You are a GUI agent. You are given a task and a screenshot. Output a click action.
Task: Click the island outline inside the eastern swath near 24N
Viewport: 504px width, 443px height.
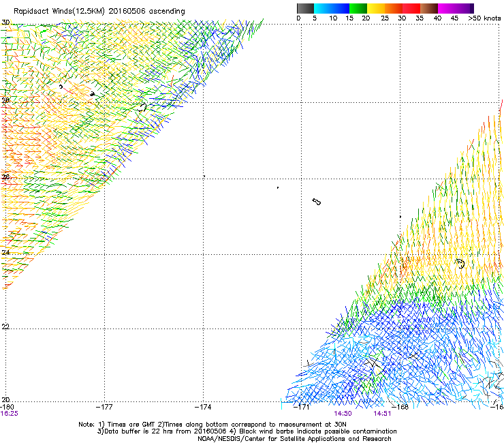(460, 264)
